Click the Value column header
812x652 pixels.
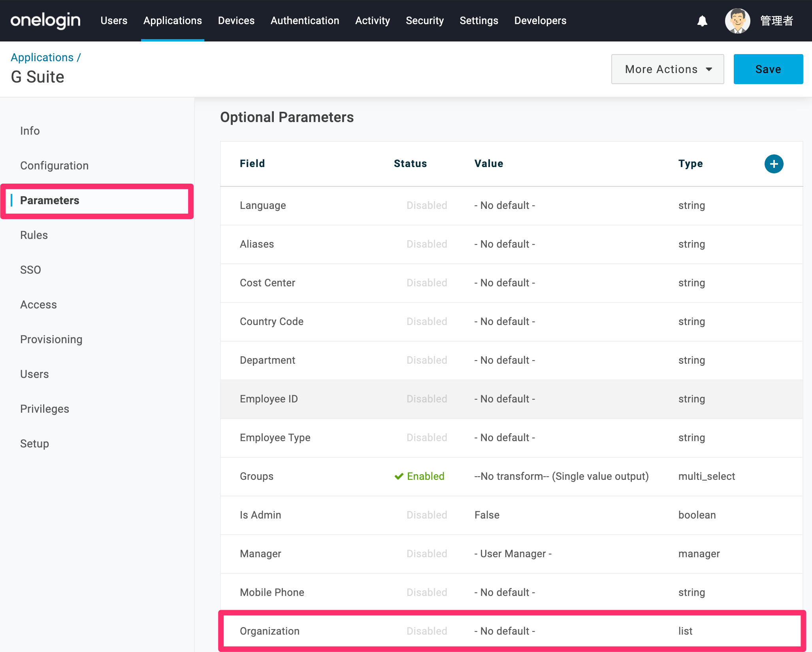coord(489,163)
